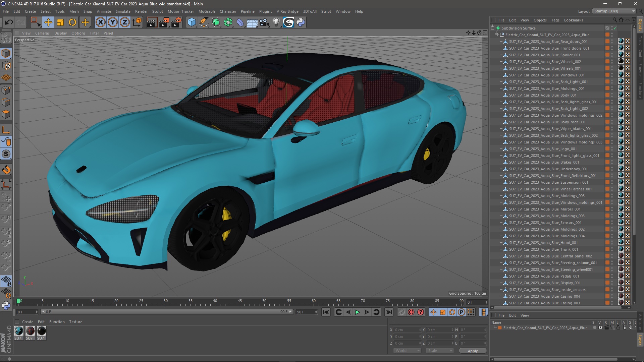Add a Cube primitive object
The image size is (644, 362).
192,22
